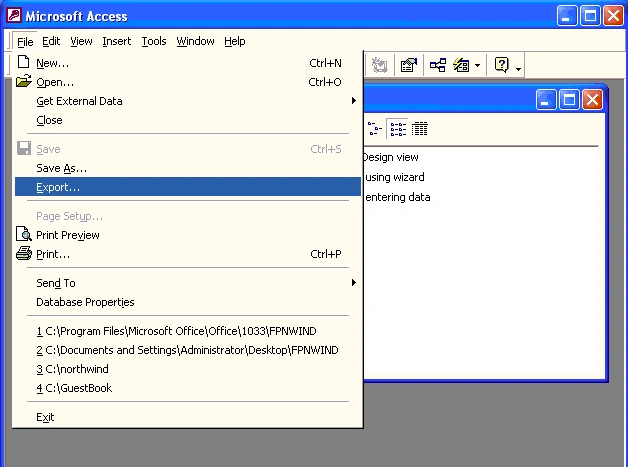This screenshot has width=628, height=467.
Task: Select Save As... menu entry
Action: coord(188,168)
